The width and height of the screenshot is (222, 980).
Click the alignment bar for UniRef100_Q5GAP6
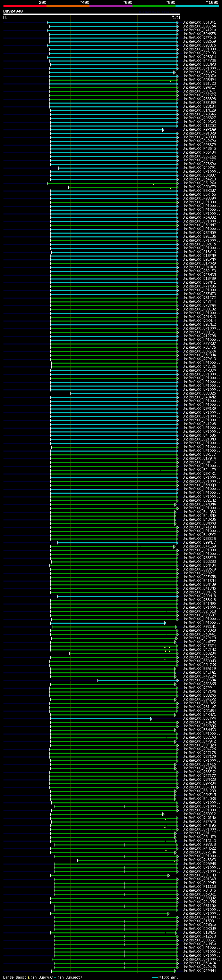point(112,72)
